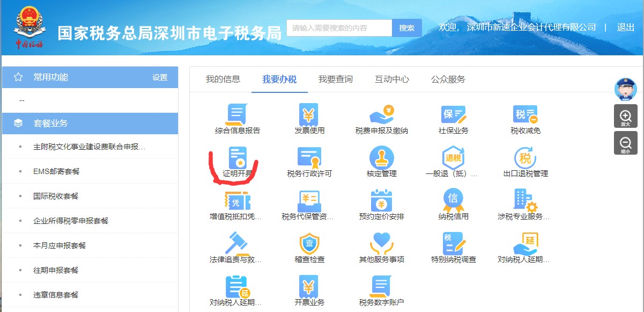Click the 税务数字账户 icon
Screen dimensions: 644x312
[381, 287]
